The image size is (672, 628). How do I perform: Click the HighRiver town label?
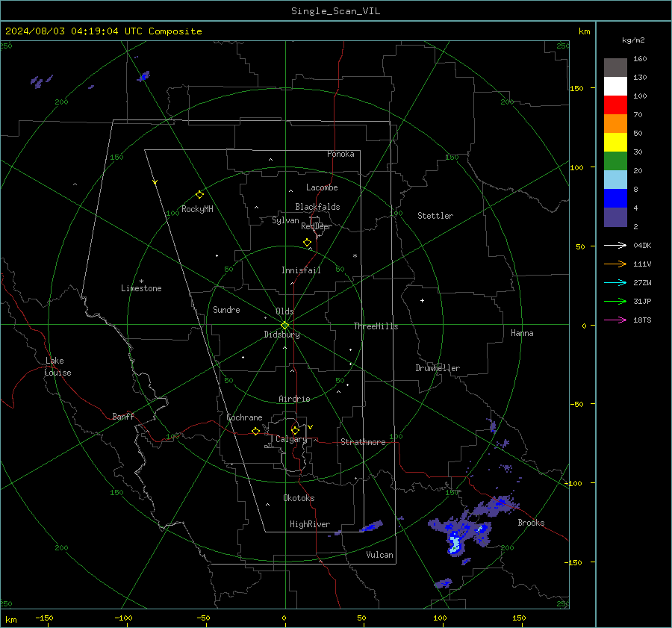pyautogui.click(x=310, y=524)
